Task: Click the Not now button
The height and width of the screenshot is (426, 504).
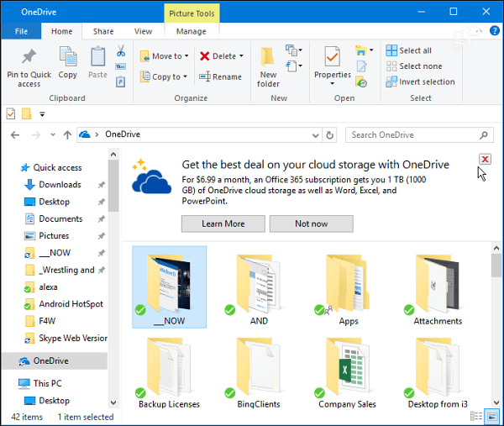Action: tap(311, 224)
